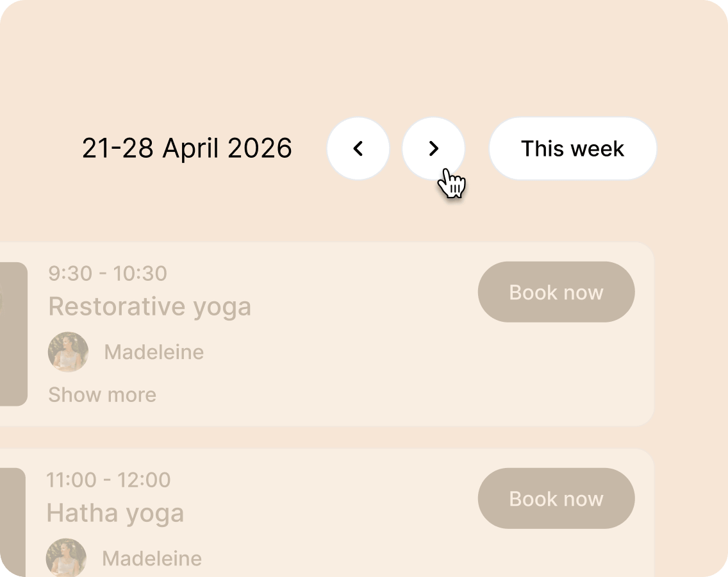Viewport: 728px width, 577px height.
Task: Expand Show more under Restorative yoga
Action: tap(102, 395)
